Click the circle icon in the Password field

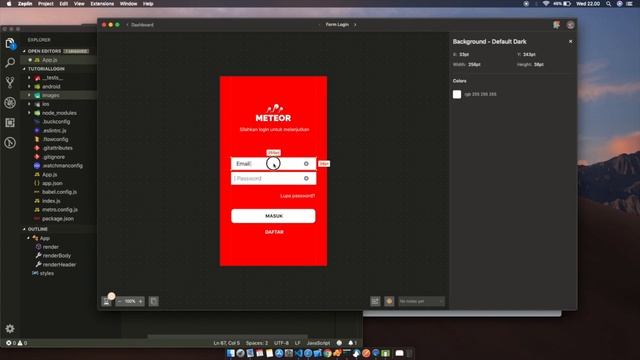point(306,178)
